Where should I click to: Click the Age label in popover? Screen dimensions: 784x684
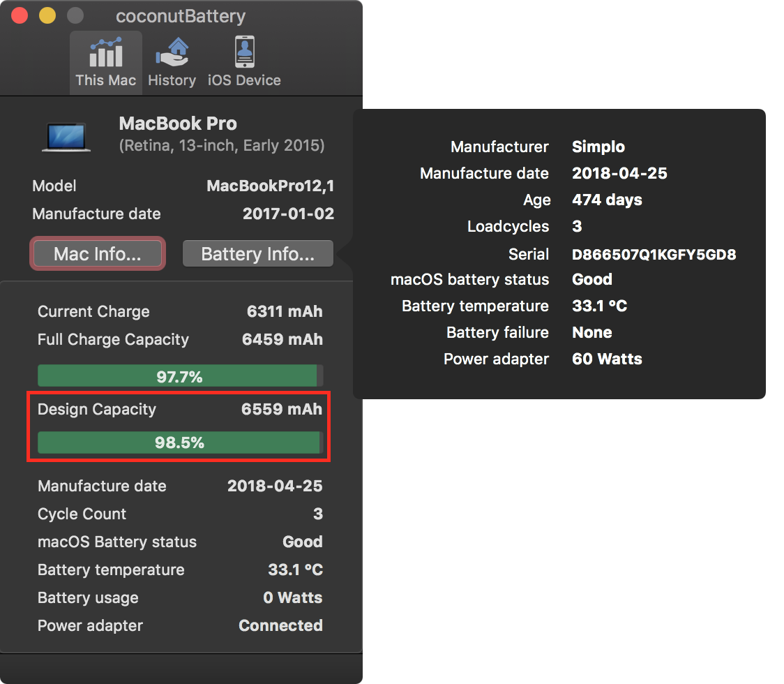(x=536, y=200)
